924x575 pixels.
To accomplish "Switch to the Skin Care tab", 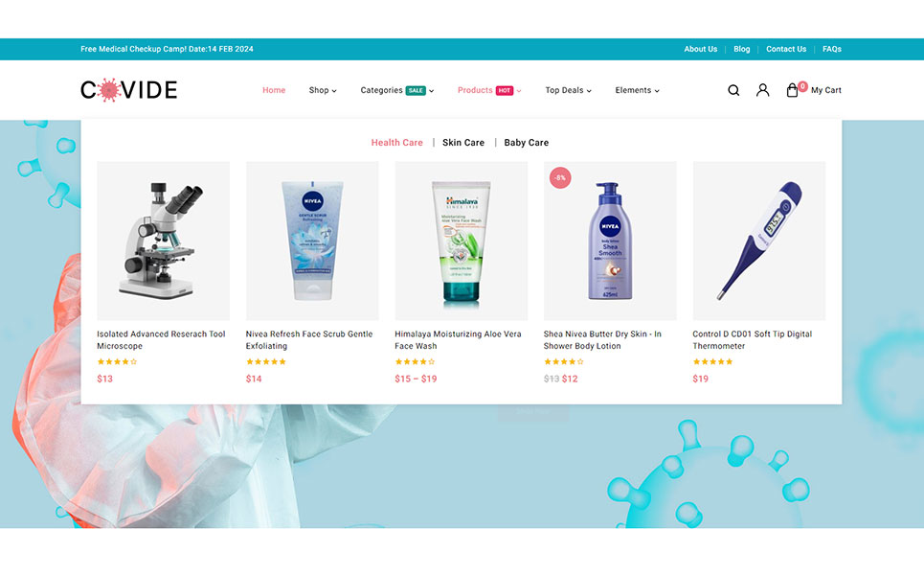I will 463,143.
